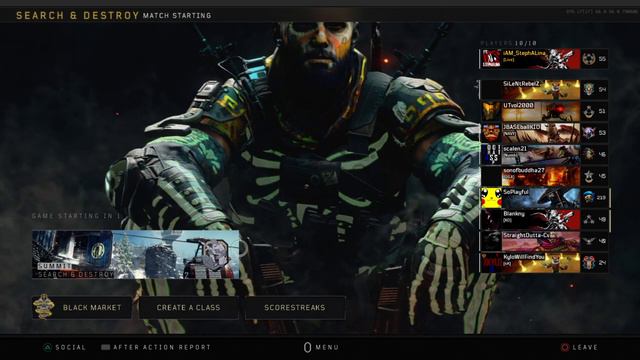
Task: Select player SoPlayful in the list
Action: click(544, 198)
